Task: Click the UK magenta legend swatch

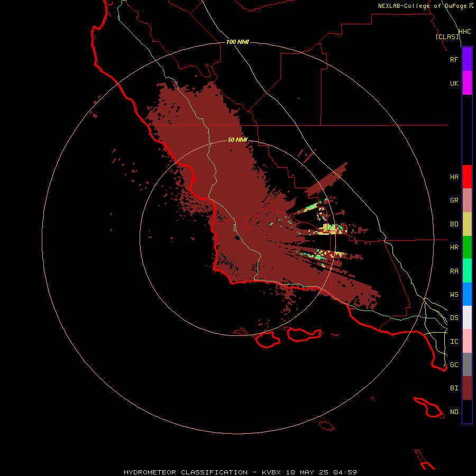Action: 467,83
